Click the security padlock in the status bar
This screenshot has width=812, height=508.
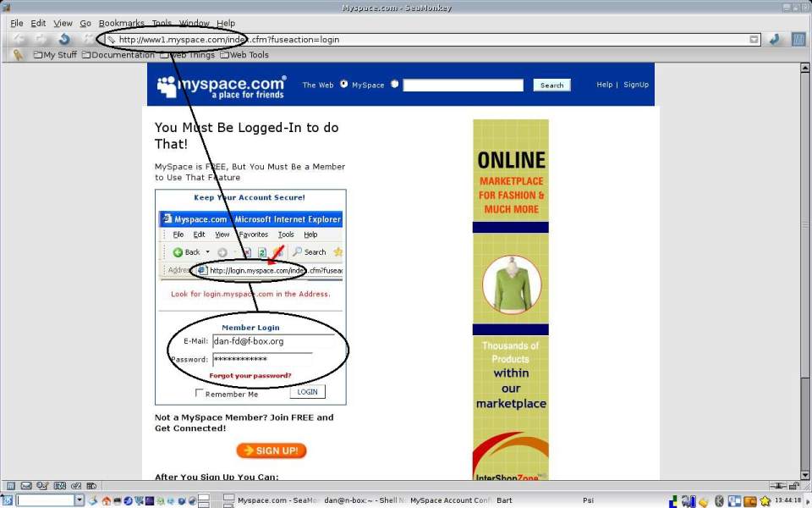tap(793, 486)
